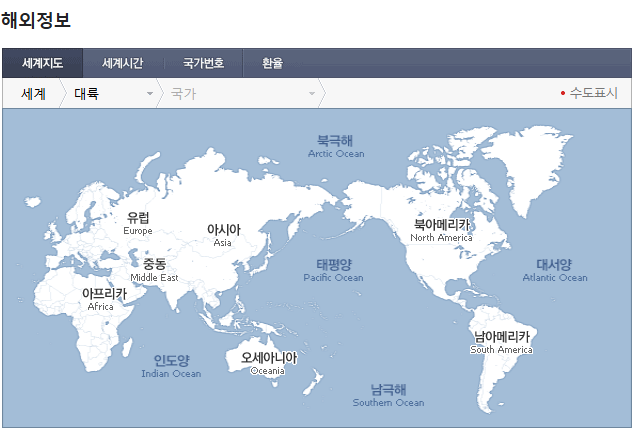Toggle the 수도표시 option
Screen dimensions: 637x433
point(589,93)
